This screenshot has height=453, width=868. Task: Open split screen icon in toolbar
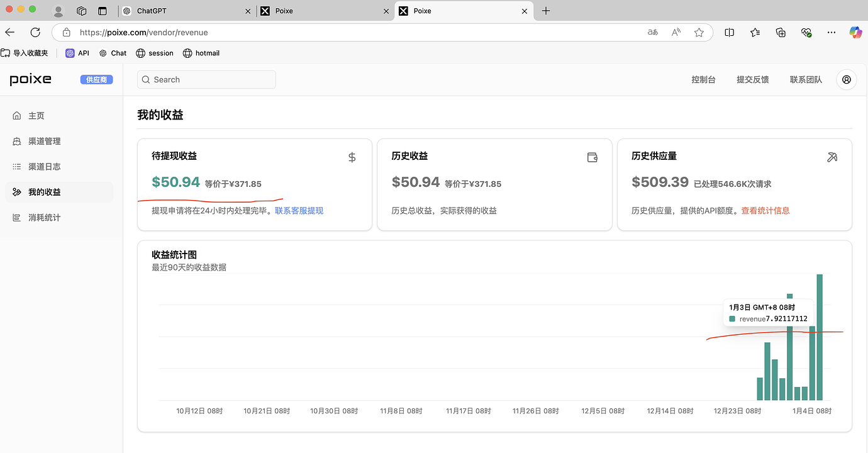(x=730, y=32)
